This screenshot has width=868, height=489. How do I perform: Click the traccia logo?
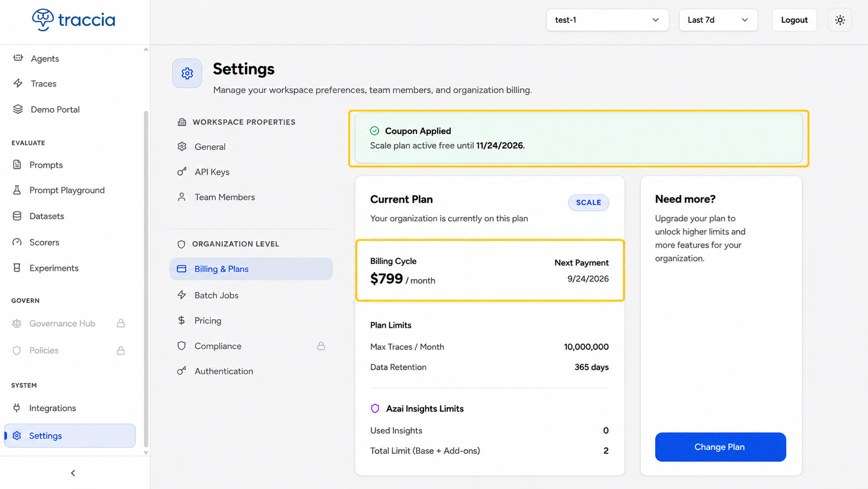pyautogui.click(x=74, y=20)
